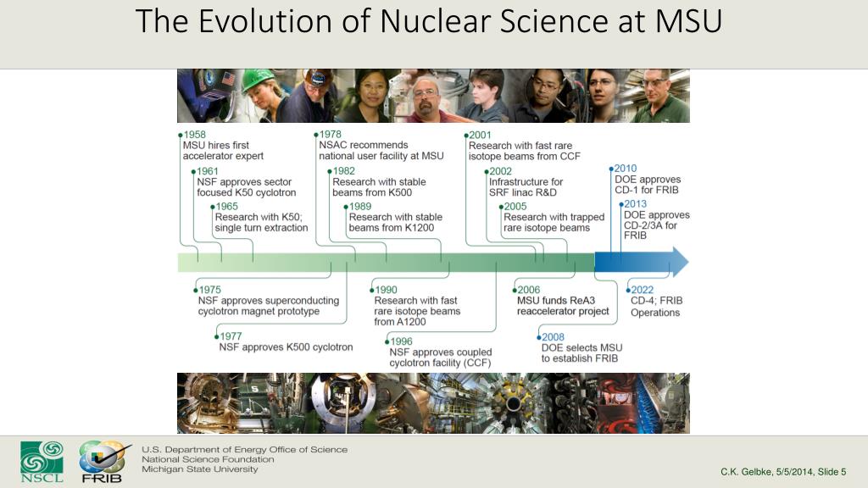Screen dimensions: 868x488
Task: Click the 1977 timeline year
Action: pyautogui.click(x=231, y=336)
